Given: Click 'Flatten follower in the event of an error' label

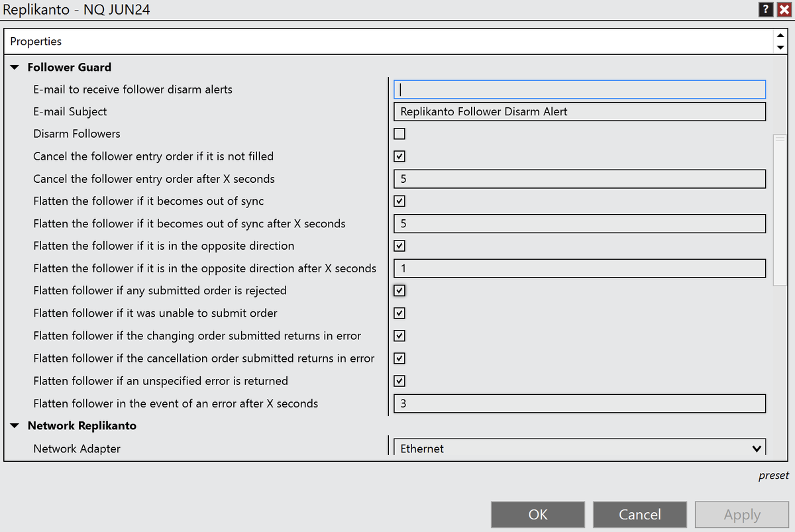Looking at the screenshot, I should 176,403.
